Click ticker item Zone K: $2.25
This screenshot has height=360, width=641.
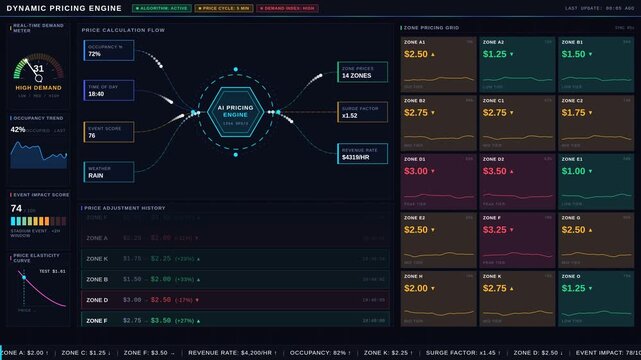click(388, 353)
